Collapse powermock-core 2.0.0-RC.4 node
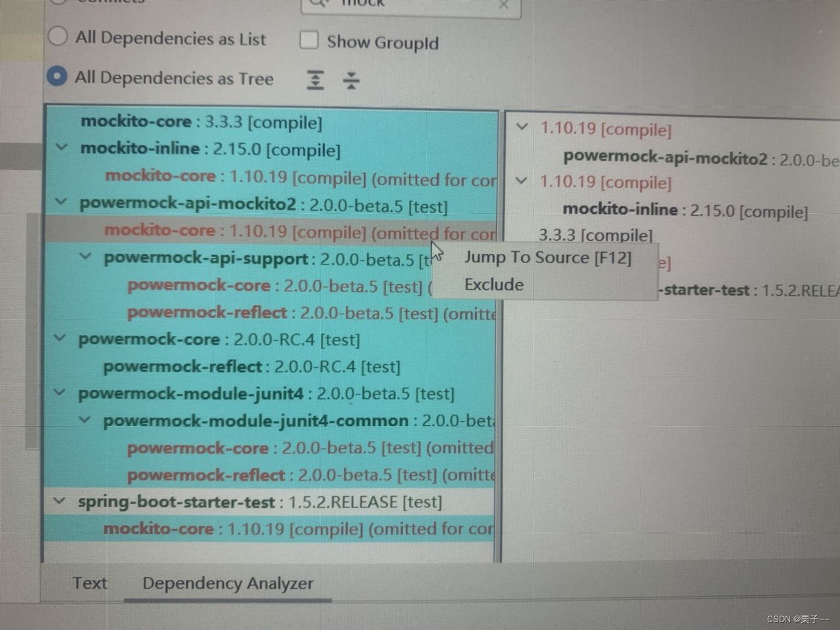Image resolution: width=840 pixels, height=630 pixels. click(60, 338)
